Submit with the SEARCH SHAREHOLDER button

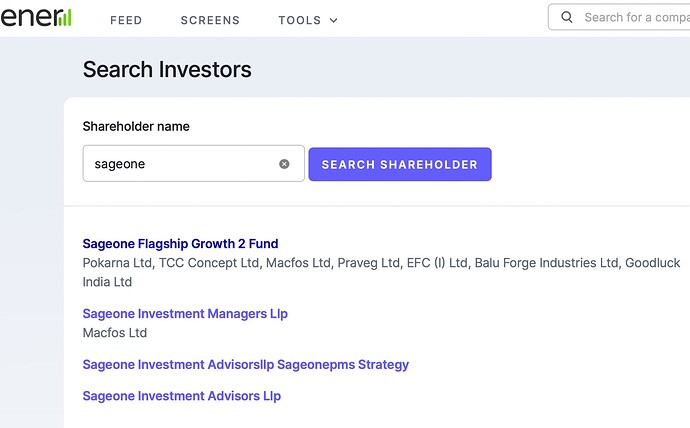400,164
